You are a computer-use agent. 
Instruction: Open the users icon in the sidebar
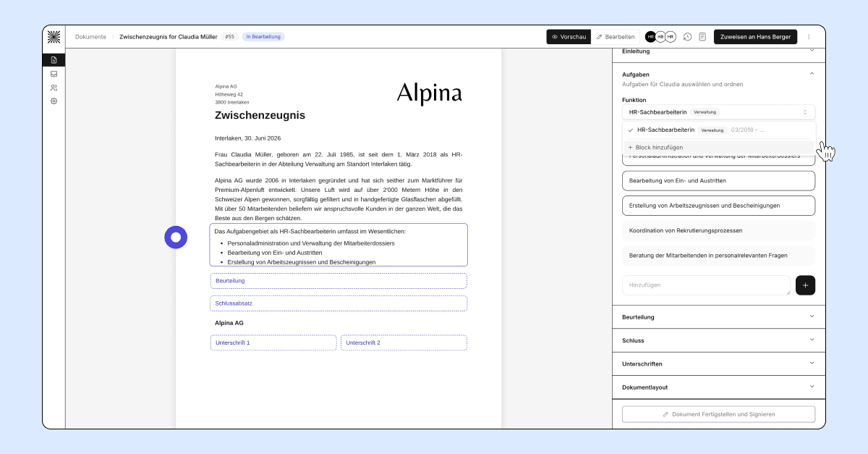[x=54, y=88]
